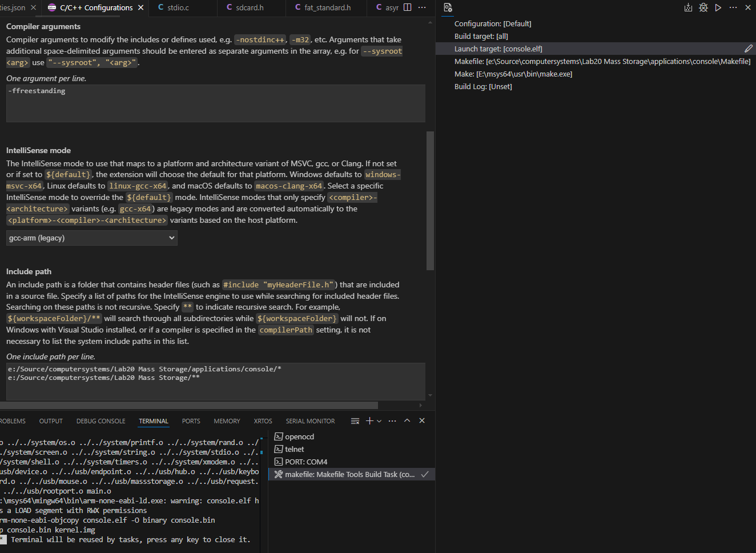
Task: Open the PORTS panel tab
Action: (191, 421)
